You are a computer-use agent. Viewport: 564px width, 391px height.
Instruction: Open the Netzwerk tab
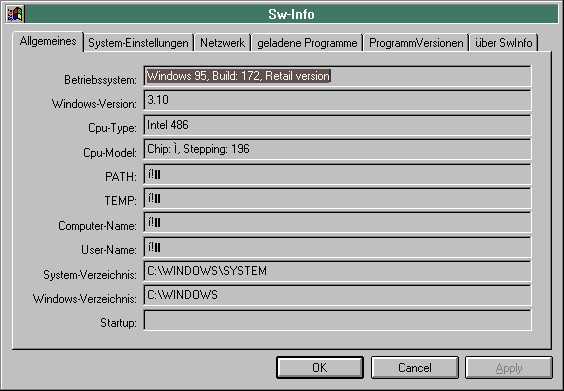(222, 43)
